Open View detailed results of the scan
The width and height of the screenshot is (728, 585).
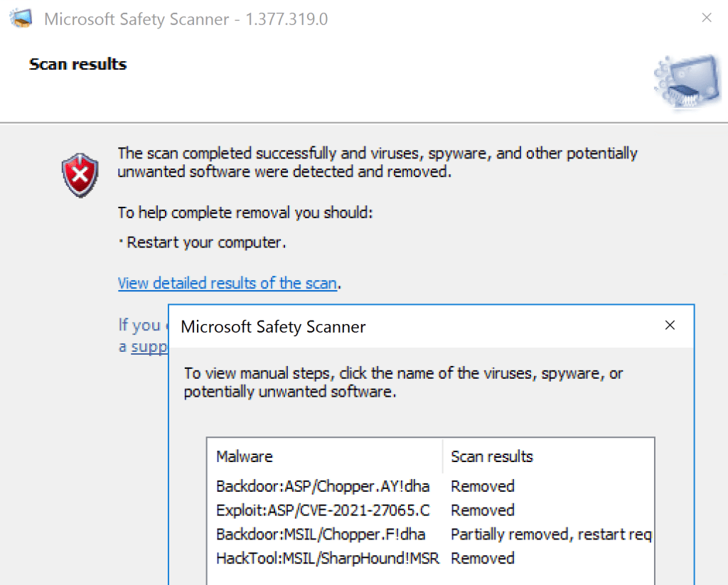[x=227, y=283]
